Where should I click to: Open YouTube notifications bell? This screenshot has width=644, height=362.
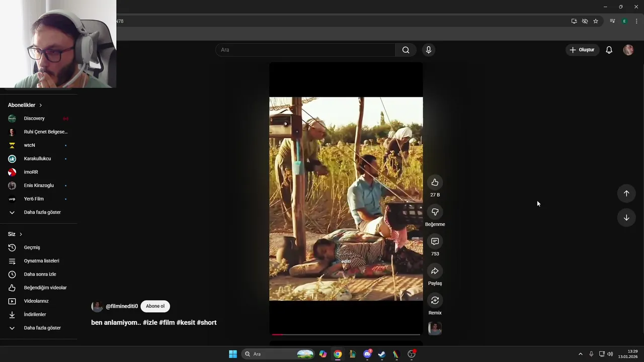pyautogui.click(x=609, y=50)
